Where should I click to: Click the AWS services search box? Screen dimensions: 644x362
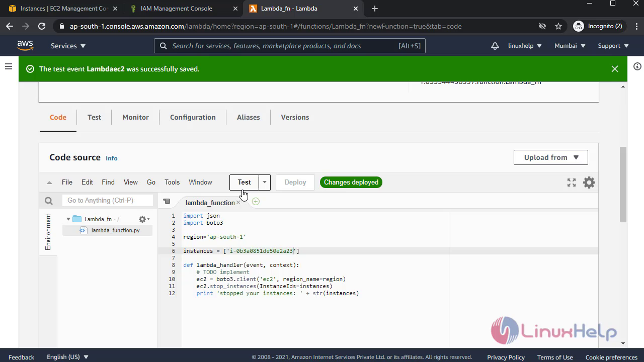pos(290,46)
